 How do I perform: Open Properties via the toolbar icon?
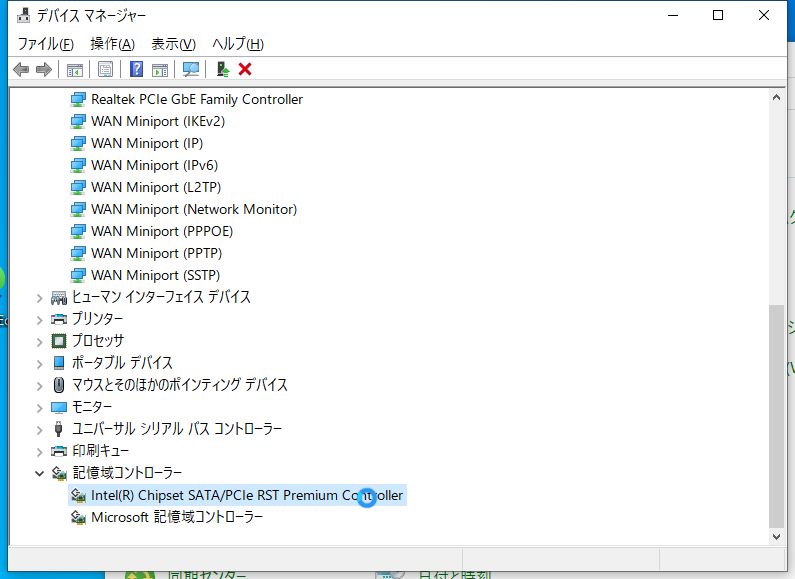(x=105, y=69)
